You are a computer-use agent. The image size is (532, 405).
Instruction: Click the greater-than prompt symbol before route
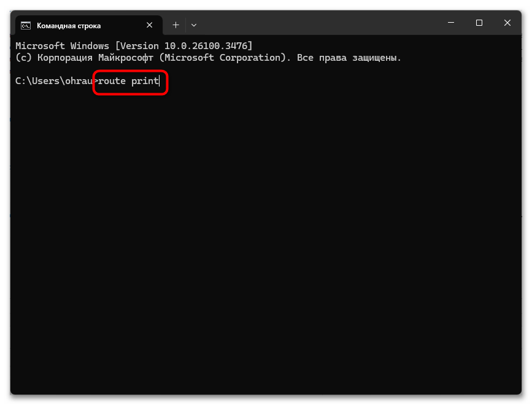point(96,81)
